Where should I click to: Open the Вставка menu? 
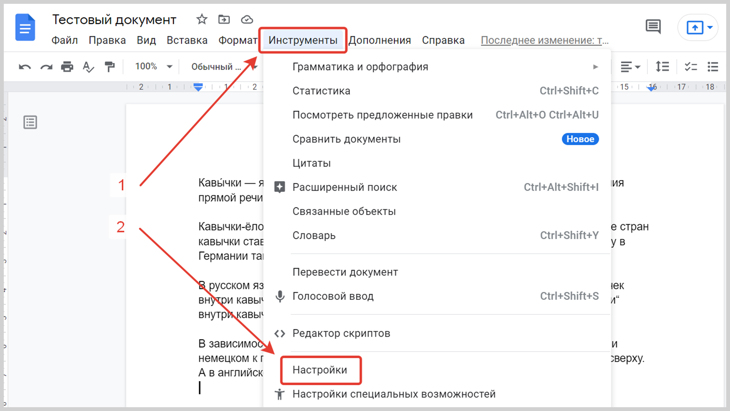pos(187,40)
